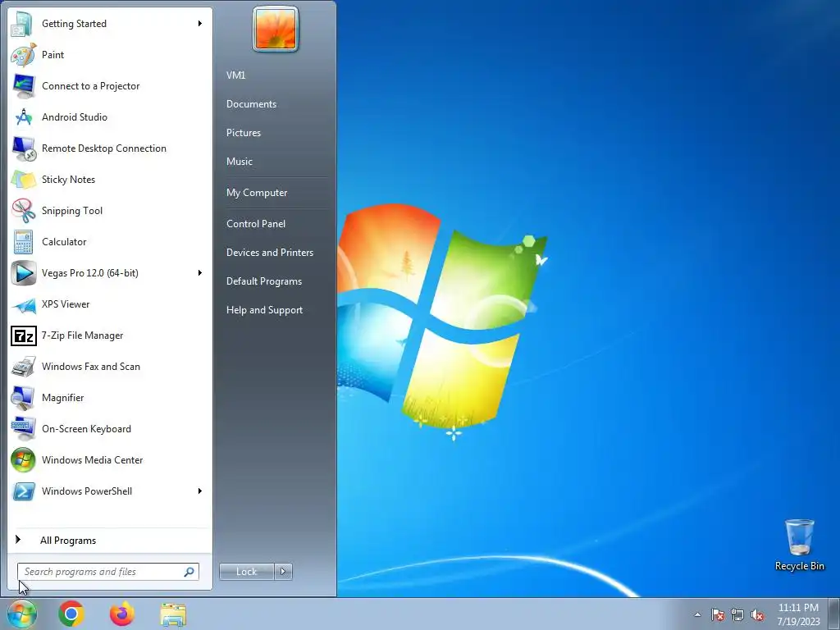This screenshot has width=840, height=630.
Task: Launch the Magnifier icon
Action: [24, 398]
